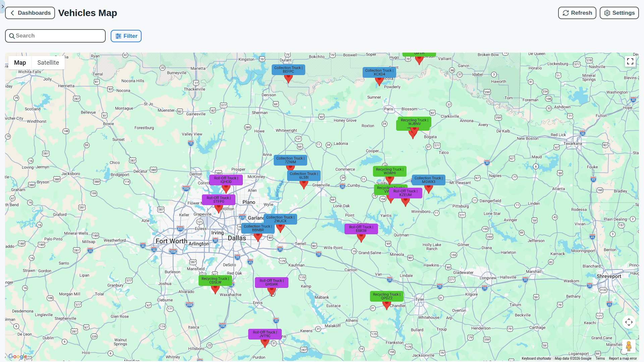The width and height of the screenshot is (644, 362).
Task: Expand the collapsed left sidebar chevron
Action: [2, 6]
